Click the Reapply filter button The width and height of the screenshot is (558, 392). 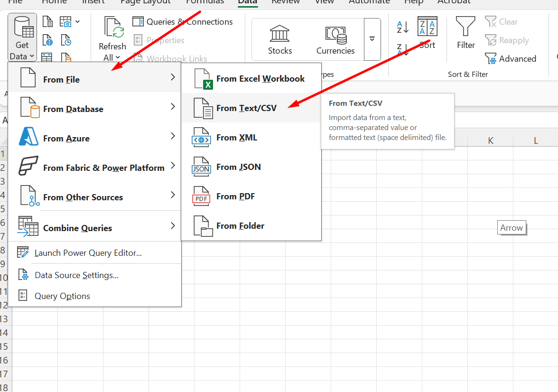pos(507,40)
